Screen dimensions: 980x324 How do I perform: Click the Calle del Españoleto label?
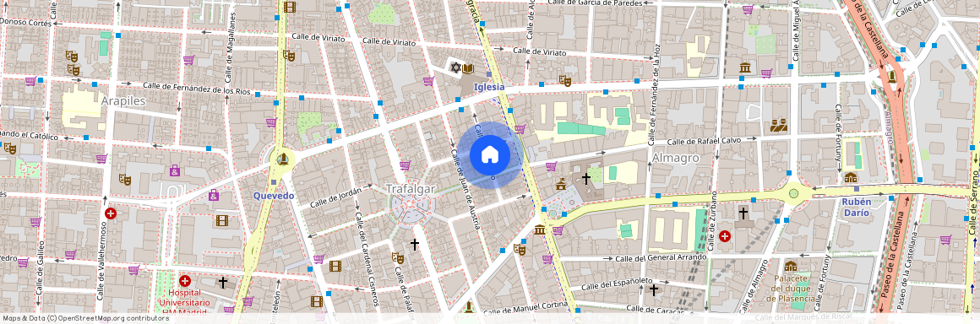(x=618, y=284)
